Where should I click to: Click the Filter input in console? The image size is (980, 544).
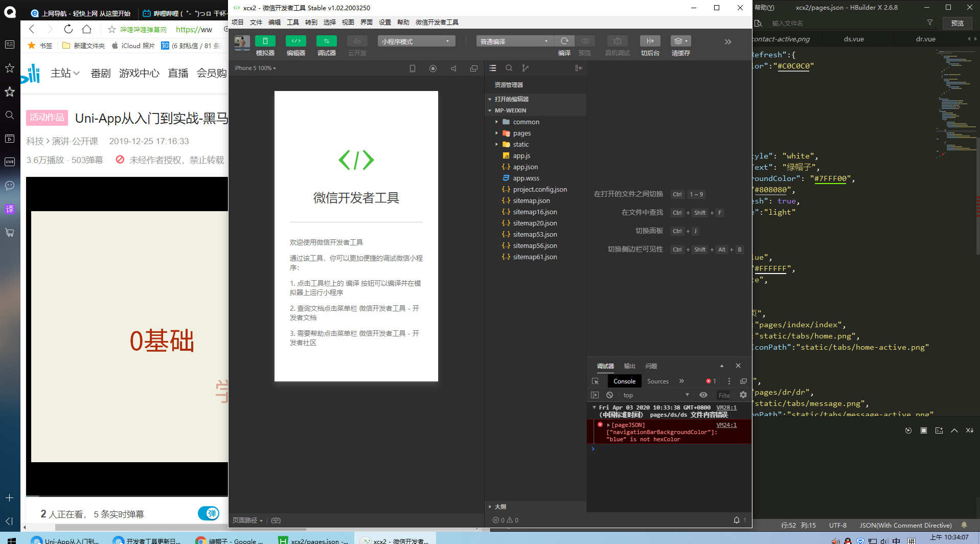click(x=724, y=395)
